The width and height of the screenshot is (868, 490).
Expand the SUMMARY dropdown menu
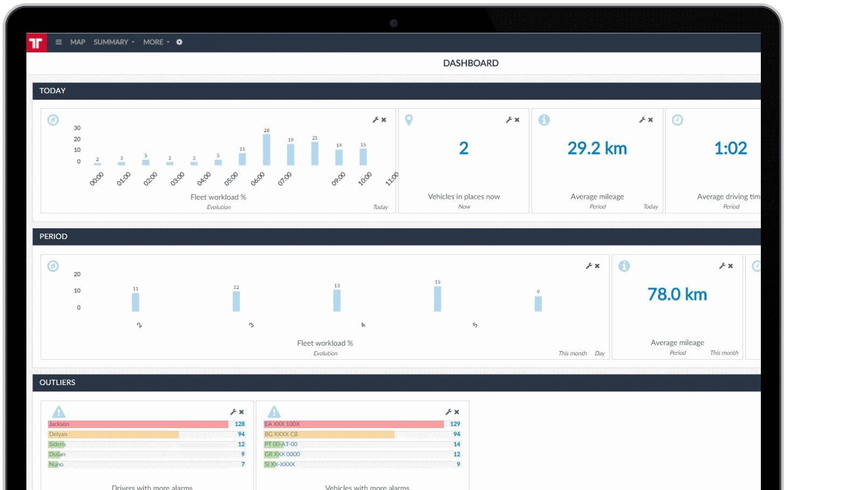(x=114, y=42)
